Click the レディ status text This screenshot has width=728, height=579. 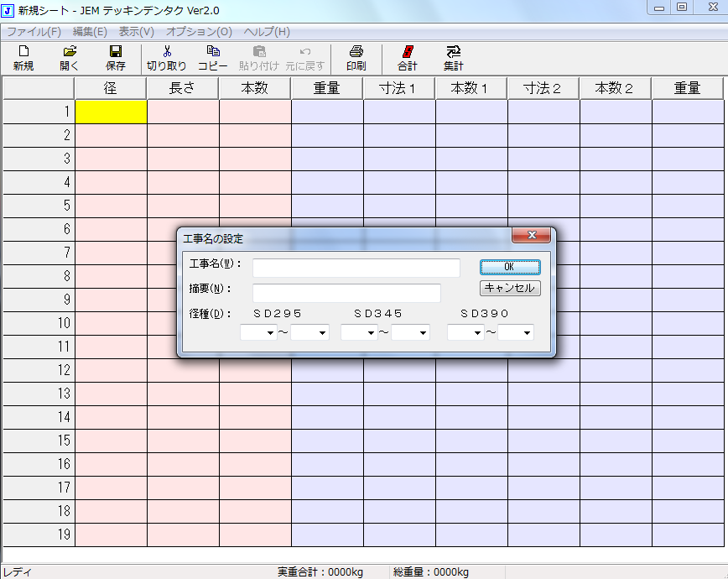(17, 572)
